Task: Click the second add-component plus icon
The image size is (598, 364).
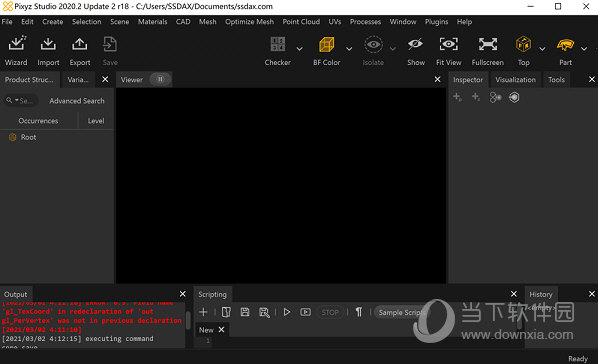Action: pyautogui.click(x=476, y=97)
